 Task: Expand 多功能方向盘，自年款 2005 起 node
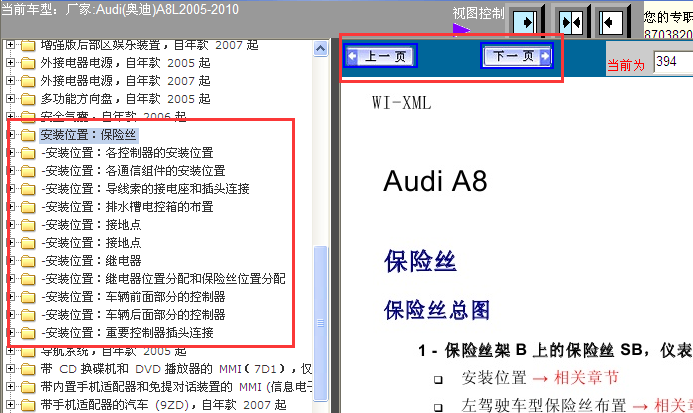point(10,99)
